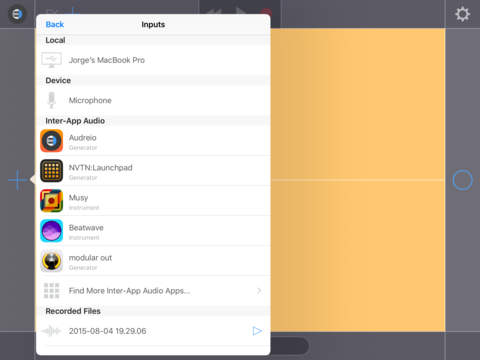Pick the Beatwave instrument icon
The height and width of the screenshot is (360, 480).
coord(52,231)
